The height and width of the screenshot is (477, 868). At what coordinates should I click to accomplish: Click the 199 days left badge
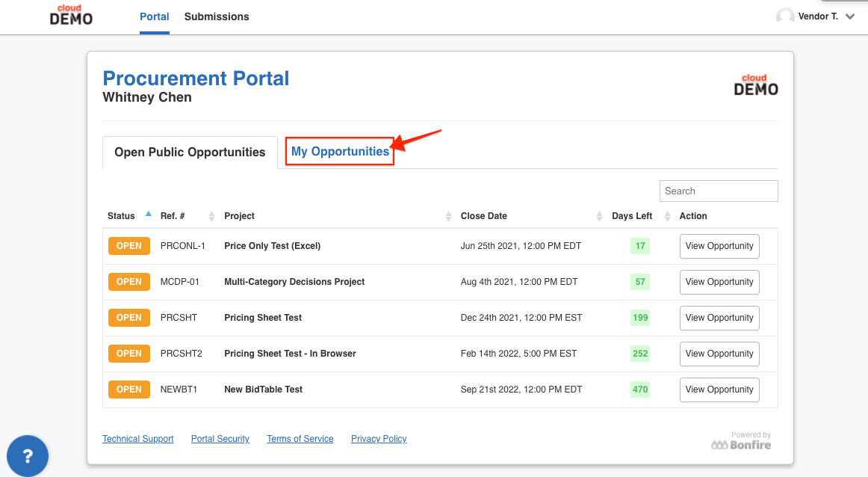tap(640, 318)
